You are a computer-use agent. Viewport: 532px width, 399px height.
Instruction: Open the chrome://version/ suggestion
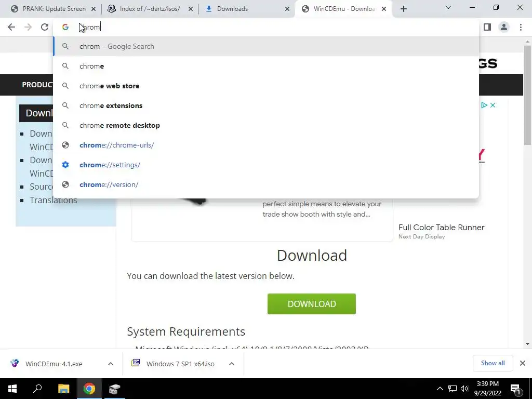[266, 184]
